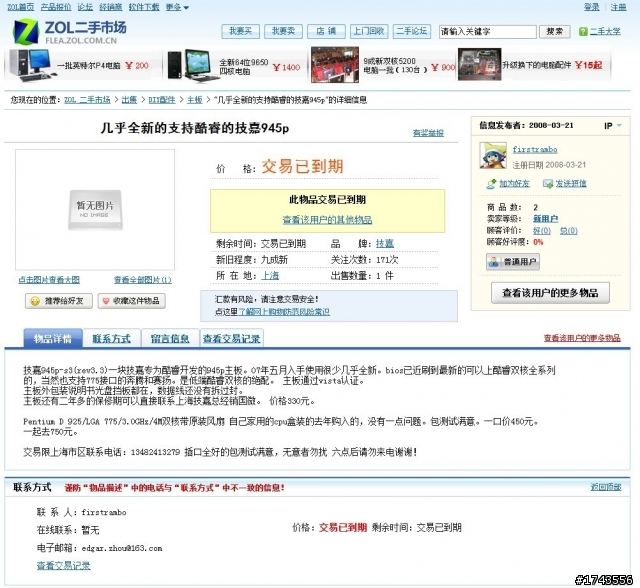The image size is (640, 588).
Task: Click the 交易已到期 price heading
Action: tap(302, 166)
